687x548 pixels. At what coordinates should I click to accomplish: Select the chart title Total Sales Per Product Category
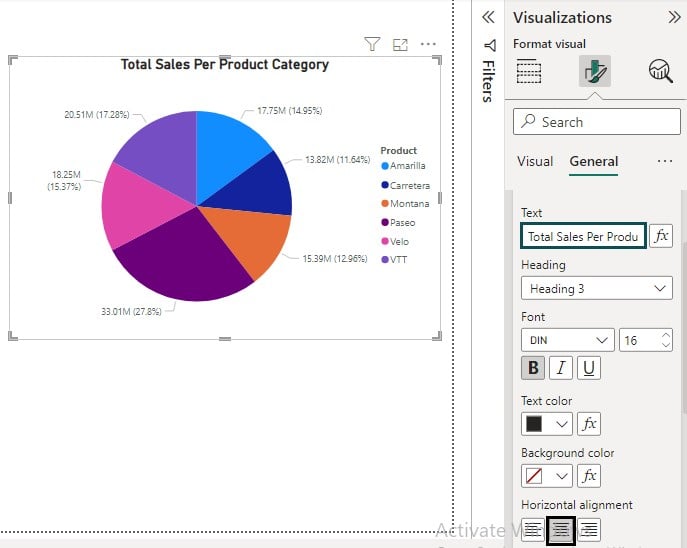tap(225, 64)
